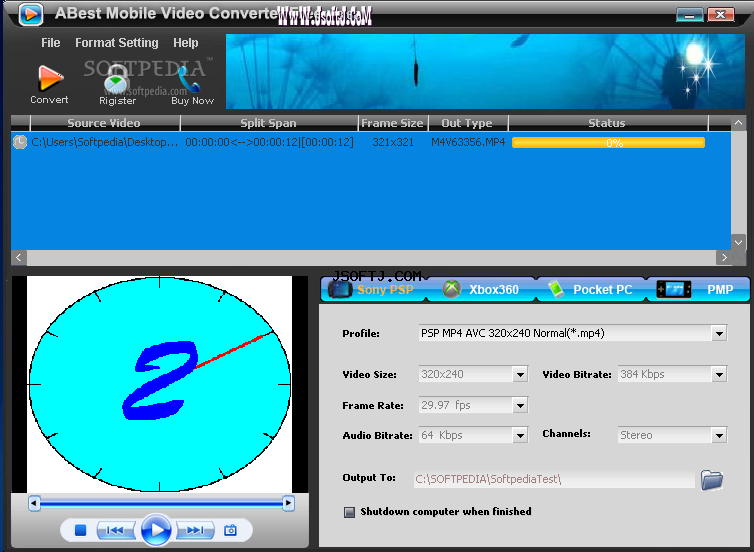This screenshot has width=754, height=552.
Task: Stop video playback in preview
Action: point(80,530)
